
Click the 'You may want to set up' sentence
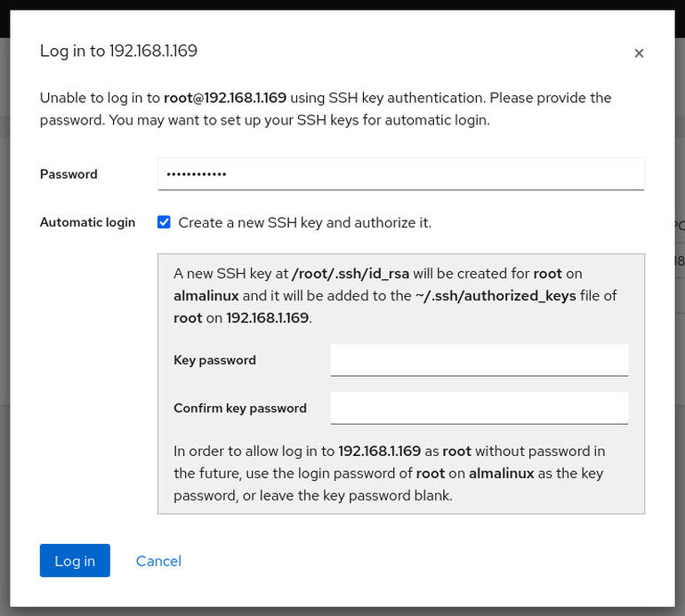click(299, 120)
